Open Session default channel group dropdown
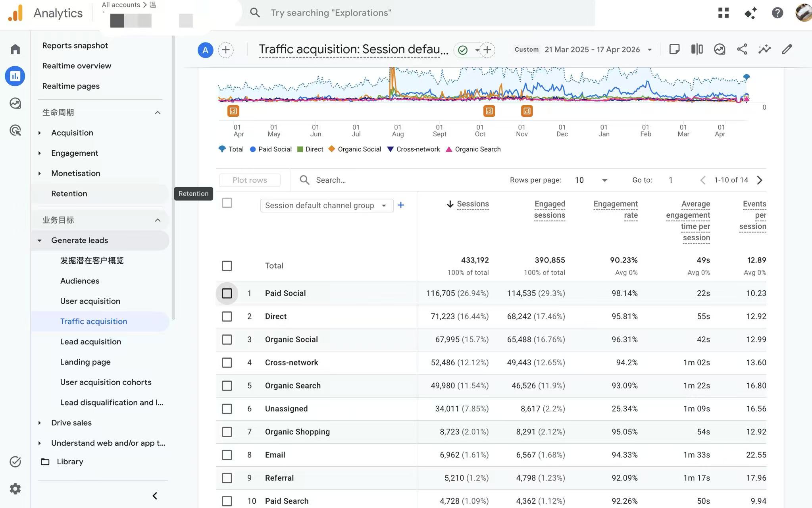Screen dimensions: 812x508 [x=327, y=205]
